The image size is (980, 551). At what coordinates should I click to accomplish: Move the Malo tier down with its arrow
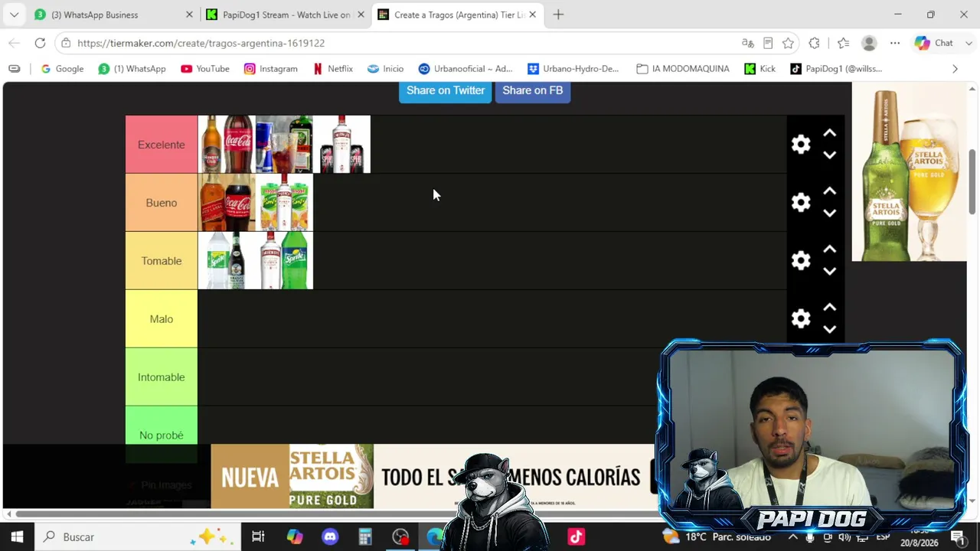coord(829,330)
